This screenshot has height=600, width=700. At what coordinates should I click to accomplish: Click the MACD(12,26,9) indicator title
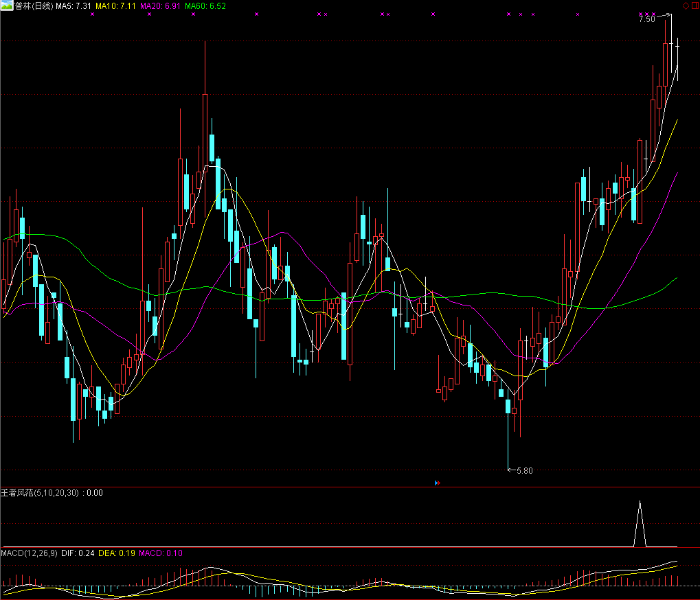(x=29, y=553)
